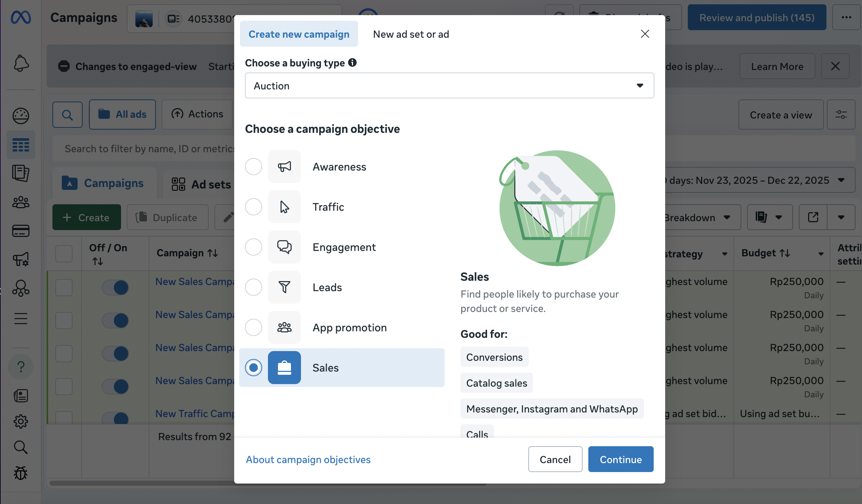Select the Traffic objective radio button
Viewport: 862px width, 504px height.
click(254, 207)
